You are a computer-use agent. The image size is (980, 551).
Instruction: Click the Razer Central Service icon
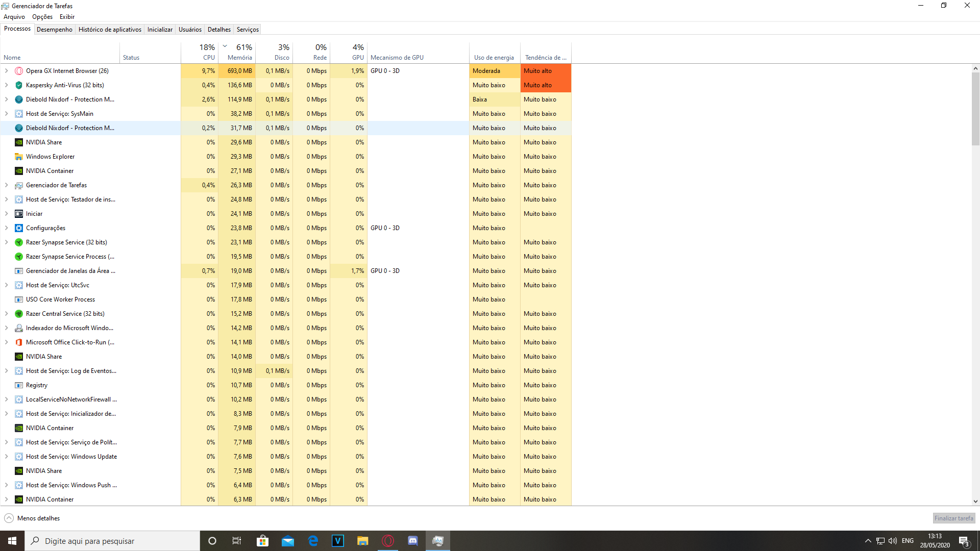[19, 314]
